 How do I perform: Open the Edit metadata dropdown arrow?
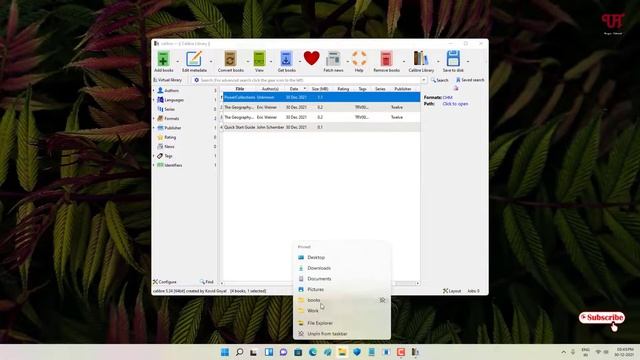click(211, 62)
